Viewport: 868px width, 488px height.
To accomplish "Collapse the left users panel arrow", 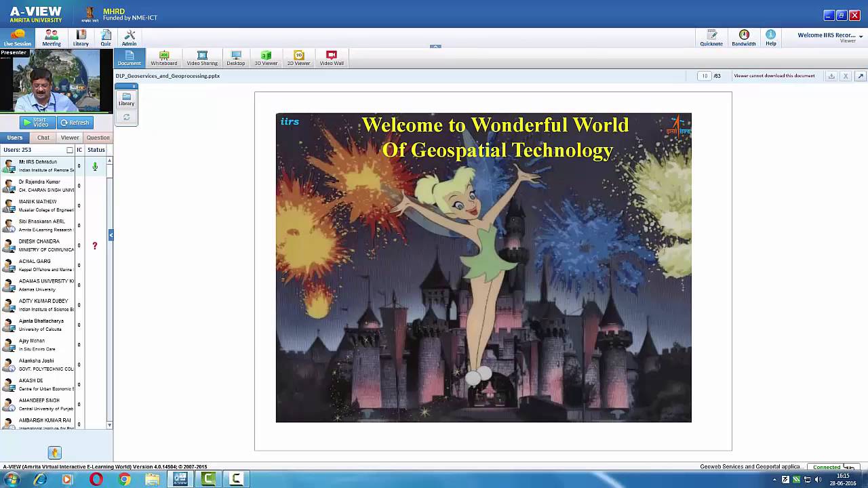I will click(x=111, y=235).
